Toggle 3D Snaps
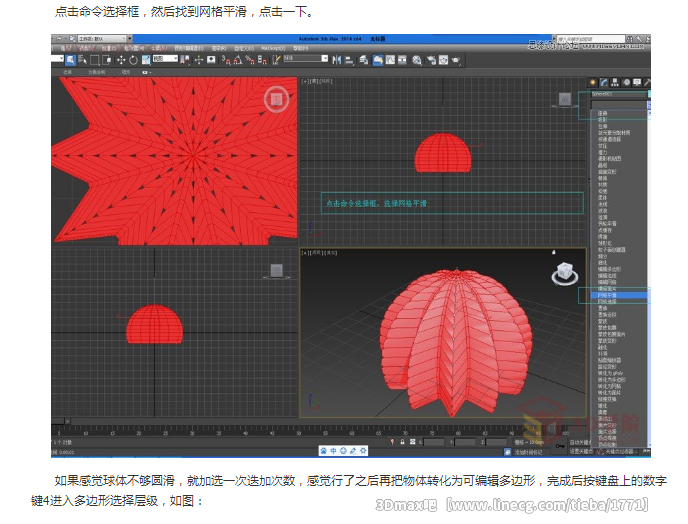688x524 pixels. coord(226,60)
